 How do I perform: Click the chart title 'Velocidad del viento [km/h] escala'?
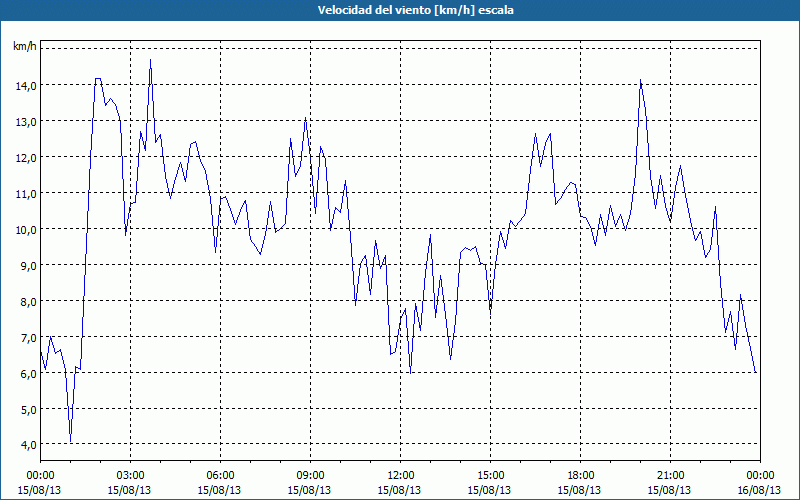coord(415,10)
